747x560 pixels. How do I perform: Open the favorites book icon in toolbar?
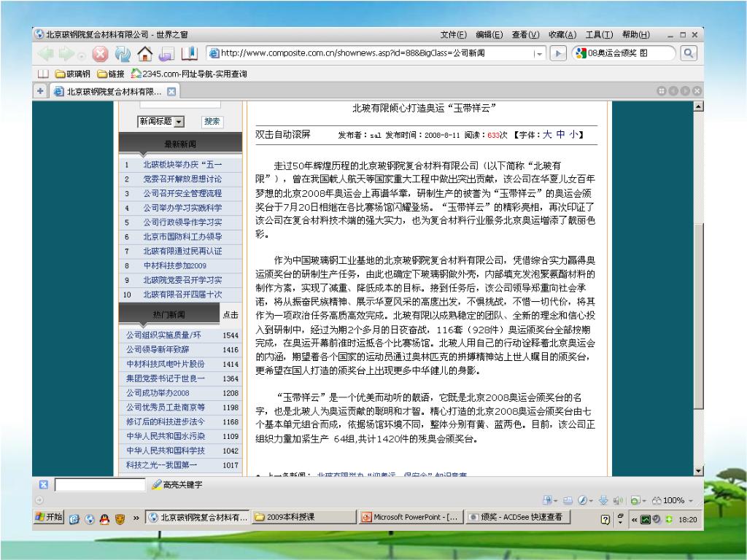(x=189, y=54)
